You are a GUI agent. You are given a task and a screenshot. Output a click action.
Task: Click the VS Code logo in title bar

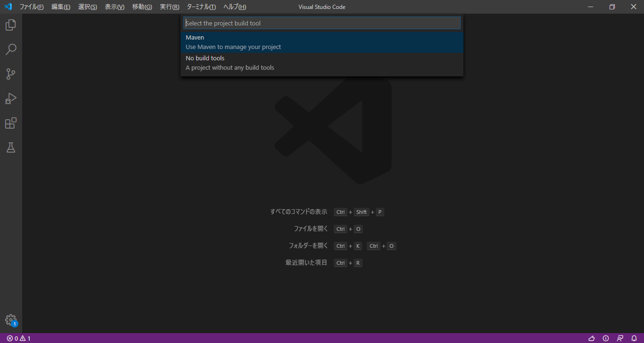click(x=8, y=7)
